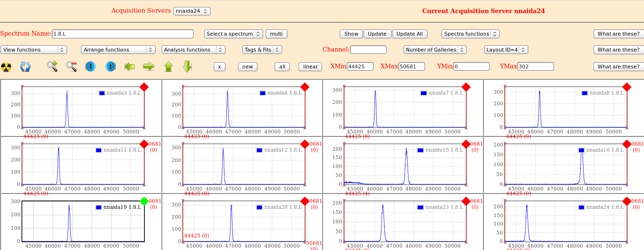The image size is (644, 250).
Task: Toggle the green diamond marker on nnaida19 plot
Action: click(144, 201)
